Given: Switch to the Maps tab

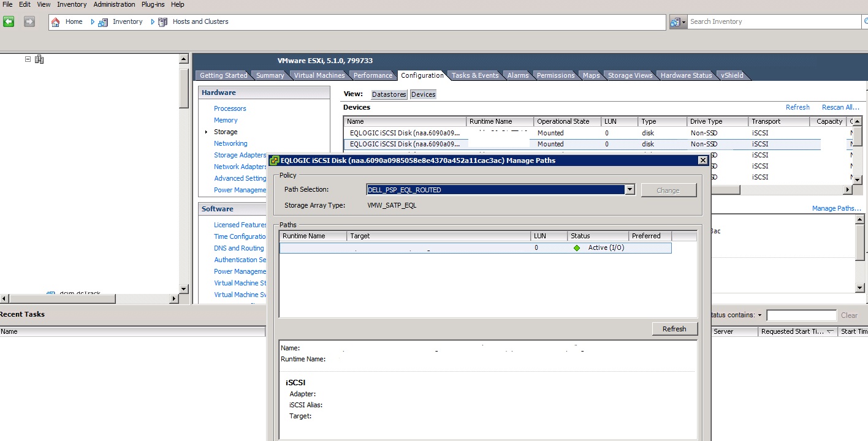Looking at the screenshot, I should (592, 75).
